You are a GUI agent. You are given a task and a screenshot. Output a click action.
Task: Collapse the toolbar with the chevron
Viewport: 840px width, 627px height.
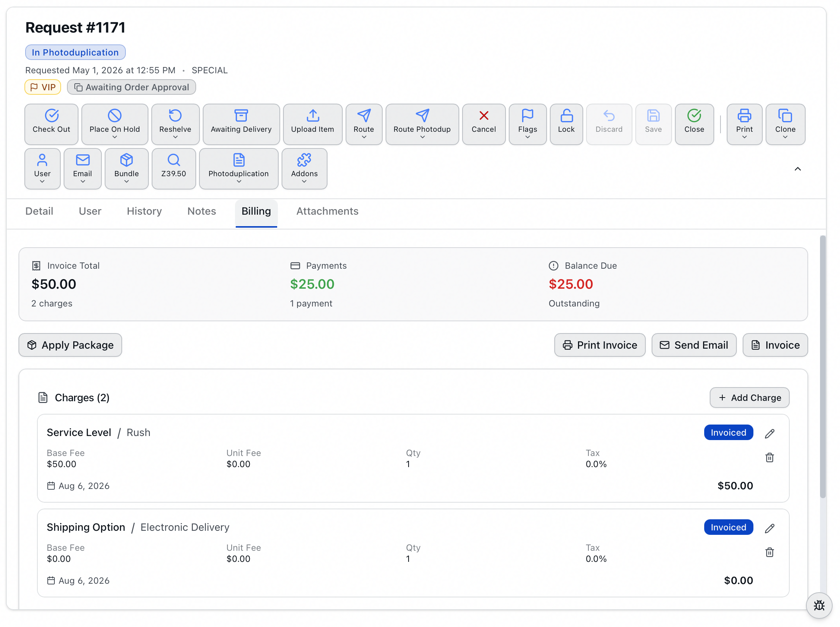coord(797,169)
